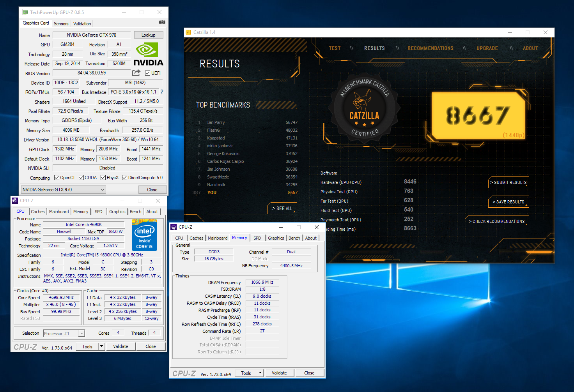Click George Kokovinis in benchmarks list
The width and height of the screenshot is (574, 392).
223,154
